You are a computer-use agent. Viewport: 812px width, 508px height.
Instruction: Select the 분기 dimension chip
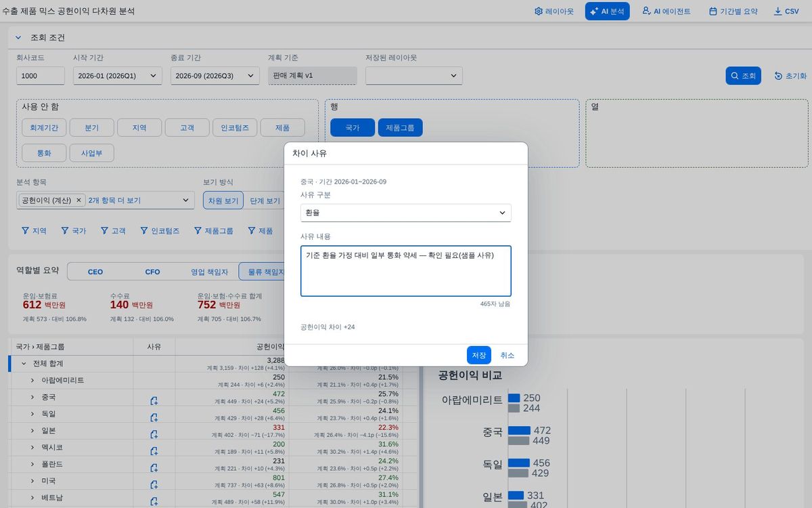pyautogui.click(x=92, y=127)
